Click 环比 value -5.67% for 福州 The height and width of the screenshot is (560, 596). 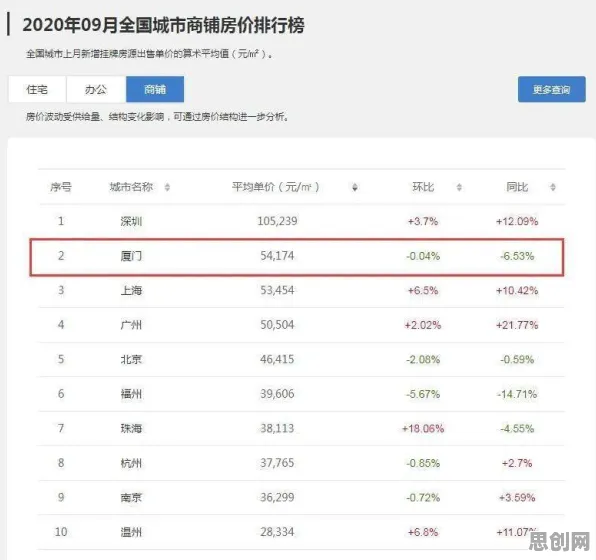coord(423,394)
